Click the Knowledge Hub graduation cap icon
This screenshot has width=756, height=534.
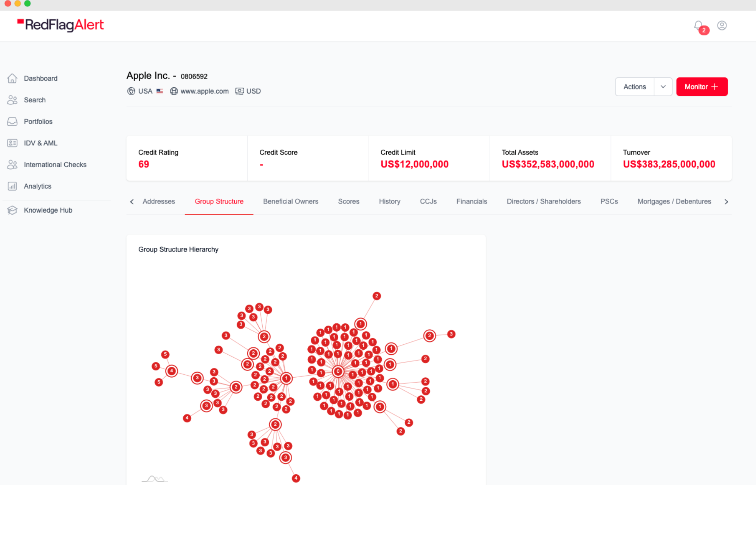[12, 210]
